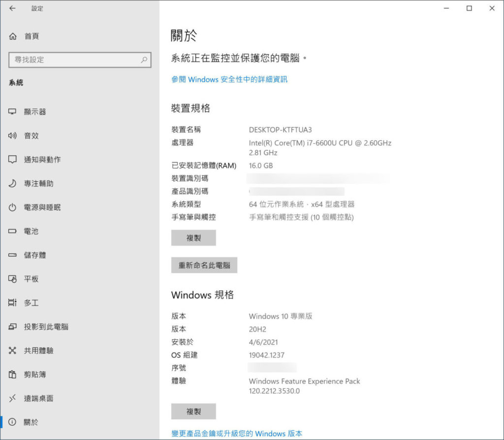Open 電池 settings page
This screenshot has width=504, height=440.
80,231
